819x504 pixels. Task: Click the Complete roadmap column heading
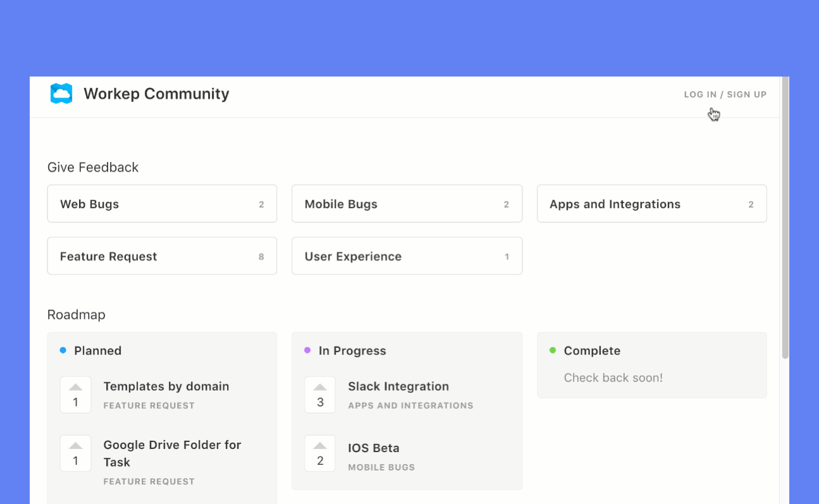click(592, 350)
